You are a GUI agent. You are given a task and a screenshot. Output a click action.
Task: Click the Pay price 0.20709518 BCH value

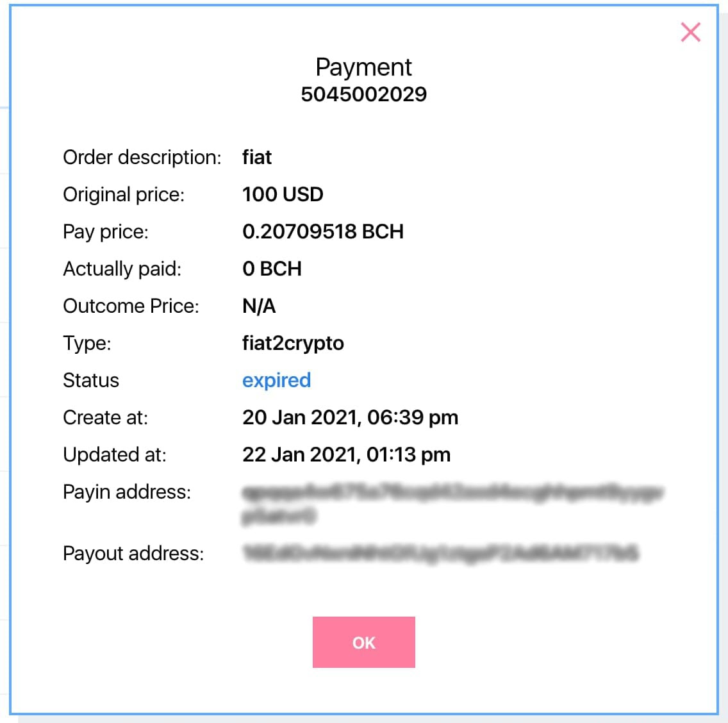[322, 231]
